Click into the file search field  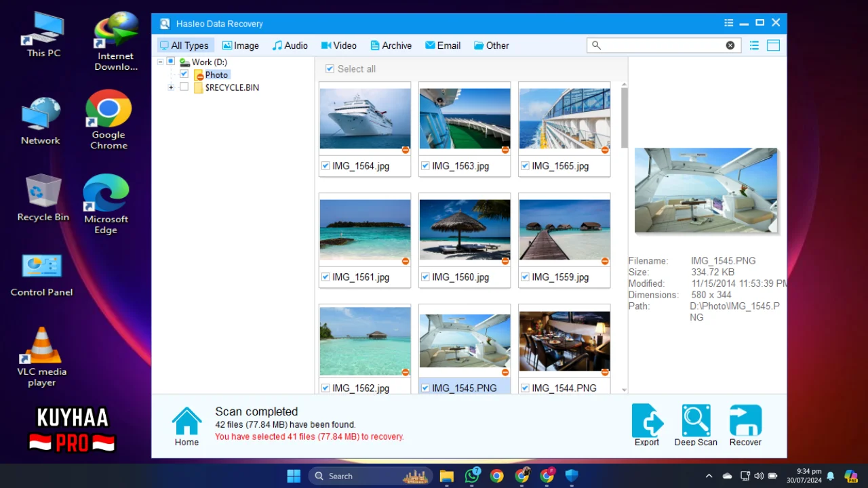(663, 45)
